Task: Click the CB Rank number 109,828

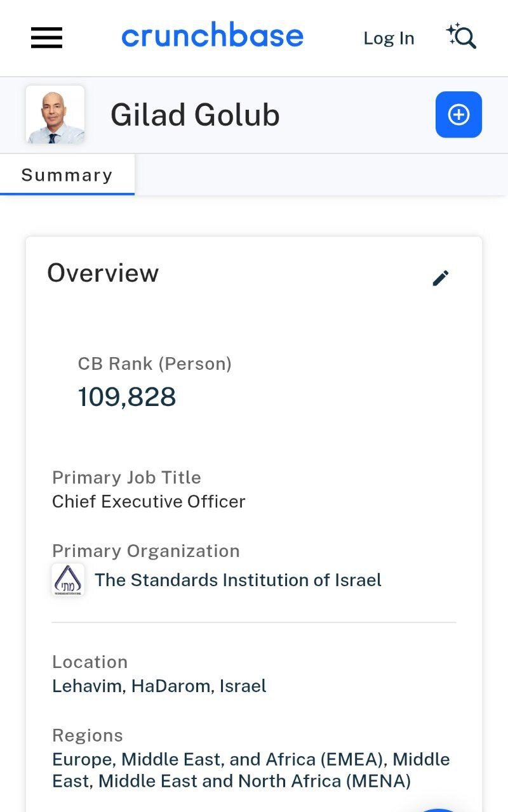Action: [x=127, y=397]
